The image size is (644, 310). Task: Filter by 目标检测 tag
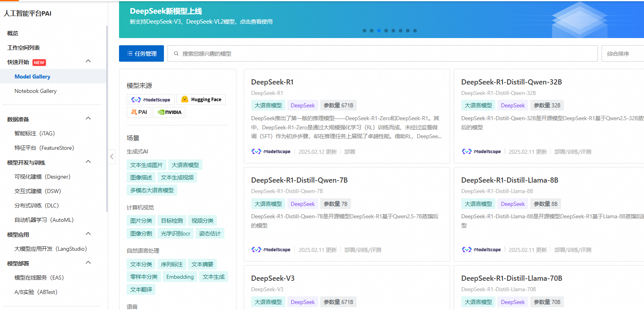click(172, 221)
